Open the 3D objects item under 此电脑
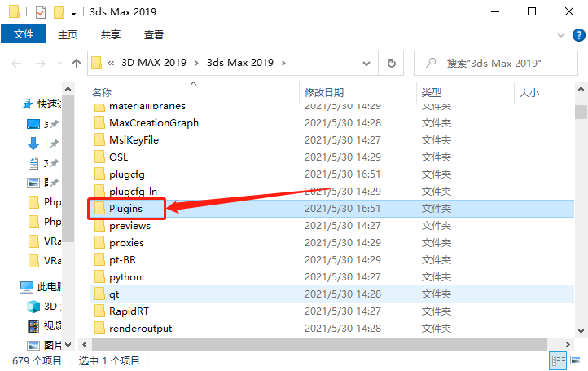 pos(44,307)
